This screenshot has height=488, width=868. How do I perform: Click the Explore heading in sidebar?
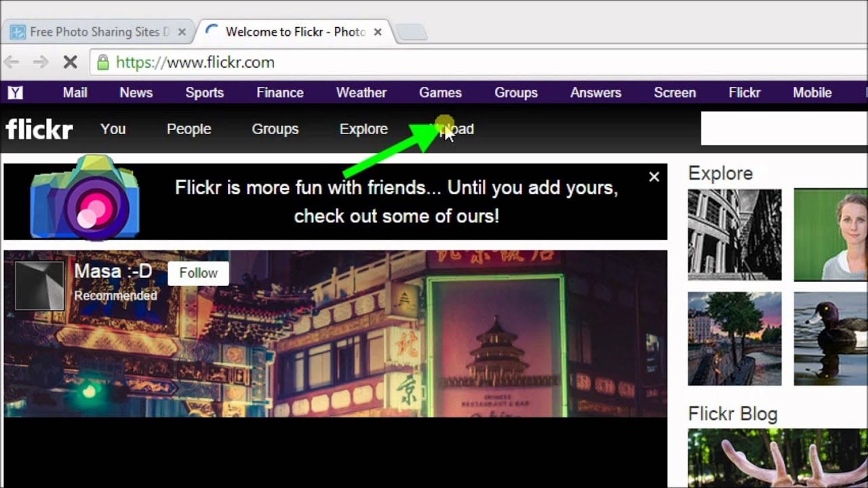[720, 174]
